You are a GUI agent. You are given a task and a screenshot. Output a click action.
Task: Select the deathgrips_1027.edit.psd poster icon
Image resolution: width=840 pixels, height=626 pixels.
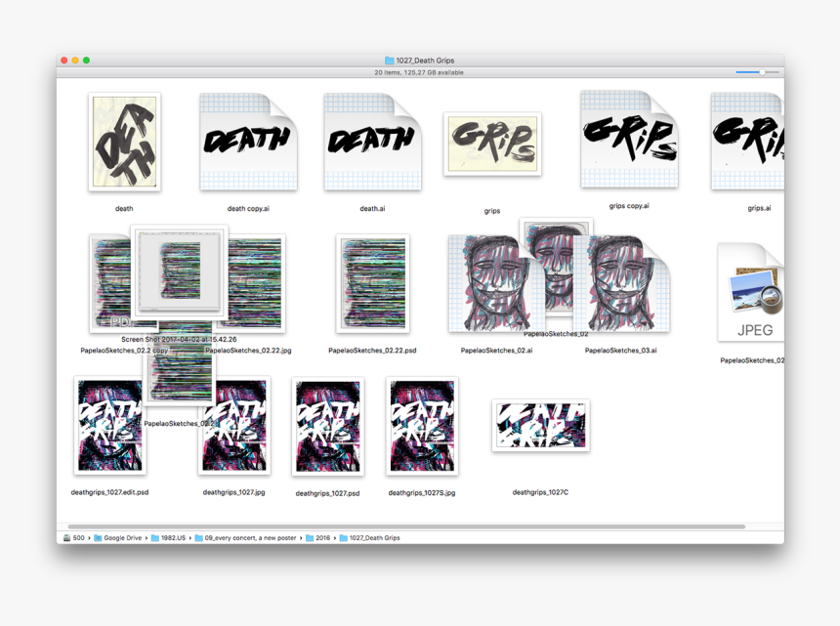pyautogui.click(x=109, y=426)
